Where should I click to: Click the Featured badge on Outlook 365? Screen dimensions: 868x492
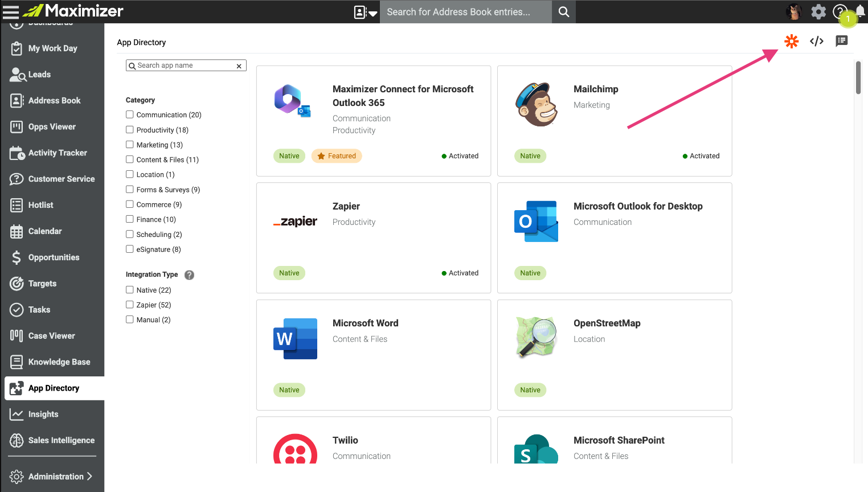(x=337, y=156)
